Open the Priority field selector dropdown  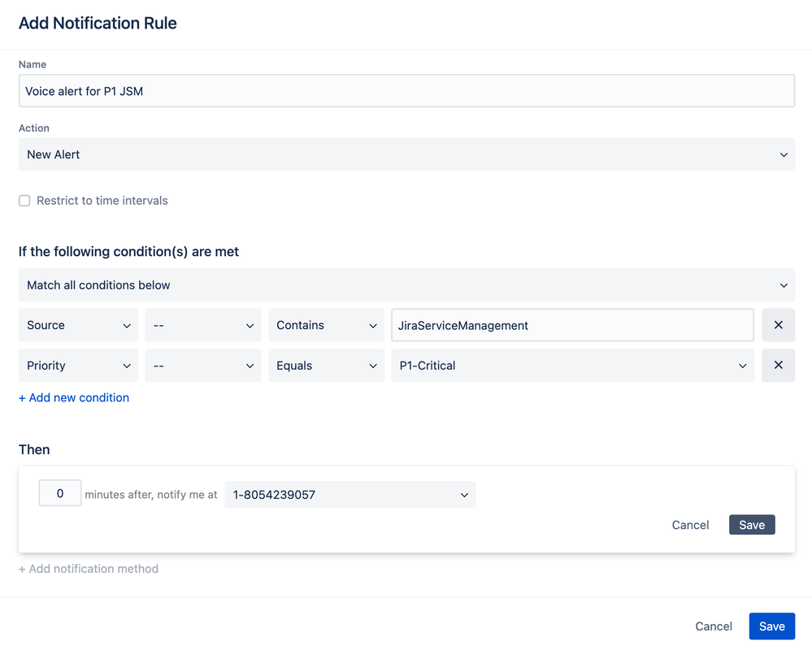(x=78, y=366)
